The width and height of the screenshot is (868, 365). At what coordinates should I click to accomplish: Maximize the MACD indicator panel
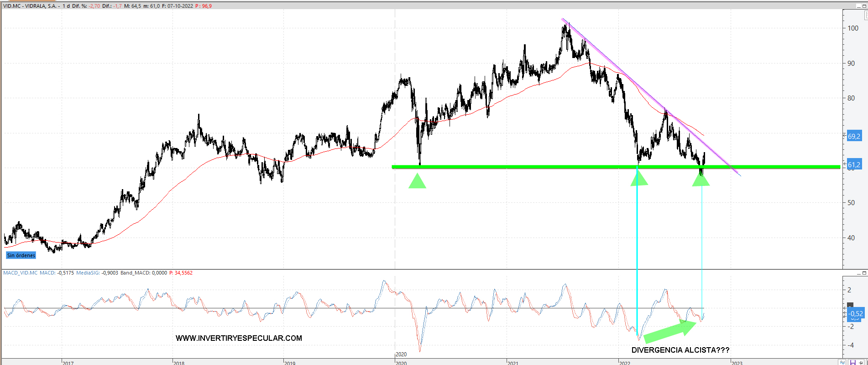click(x=864, y=273)
